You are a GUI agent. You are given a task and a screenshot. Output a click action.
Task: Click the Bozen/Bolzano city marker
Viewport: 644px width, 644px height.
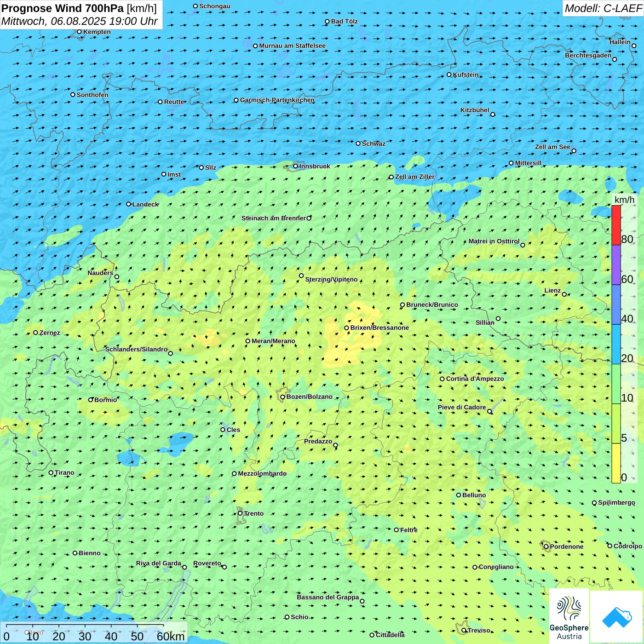[x=282, y=397]
